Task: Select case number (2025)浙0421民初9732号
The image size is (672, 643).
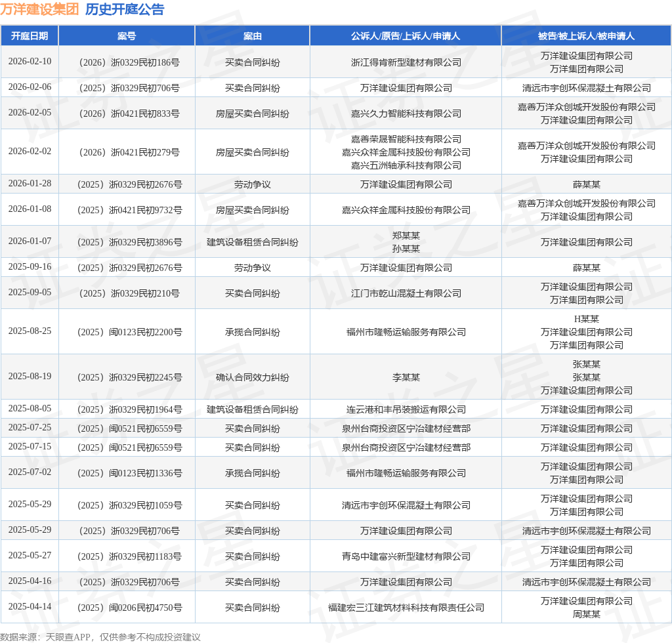Action: click(129, 210)
